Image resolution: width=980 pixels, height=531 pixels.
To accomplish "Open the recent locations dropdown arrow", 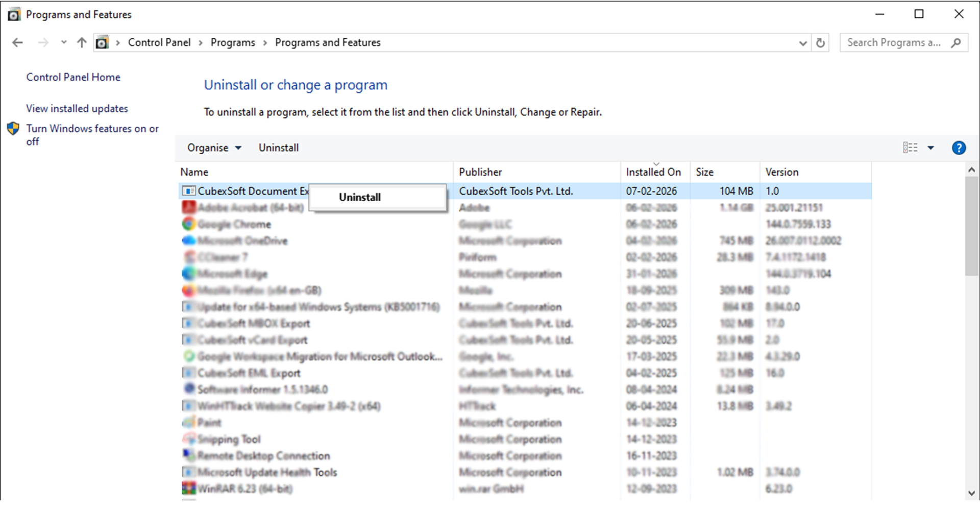I will [64, 43].
